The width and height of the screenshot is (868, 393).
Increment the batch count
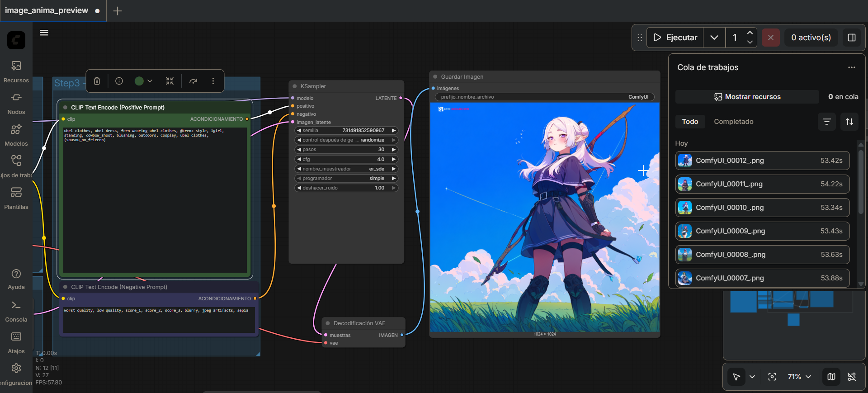pyautogui.click(x=750, y=33)
